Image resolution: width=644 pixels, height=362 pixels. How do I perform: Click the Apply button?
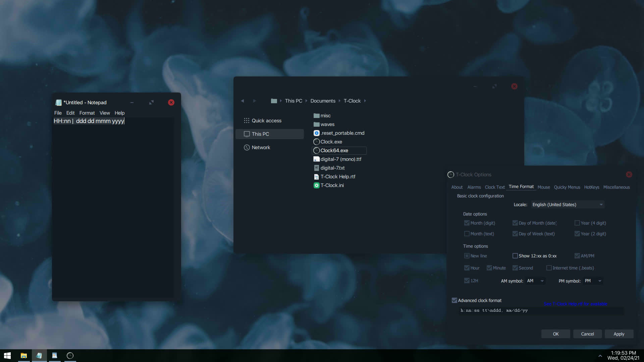(x=619, y=334)
